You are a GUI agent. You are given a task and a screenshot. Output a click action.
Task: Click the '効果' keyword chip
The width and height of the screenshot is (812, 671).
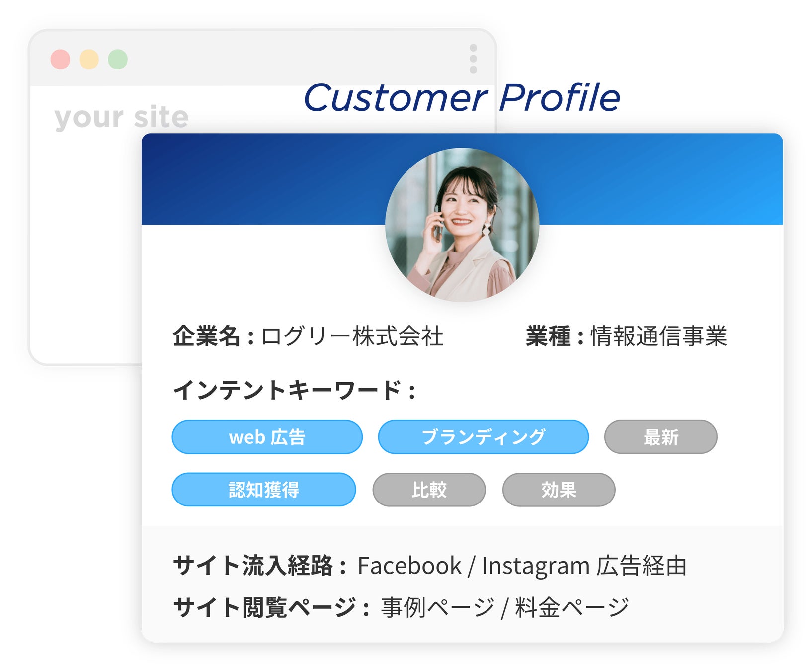(x=559, y=490)
